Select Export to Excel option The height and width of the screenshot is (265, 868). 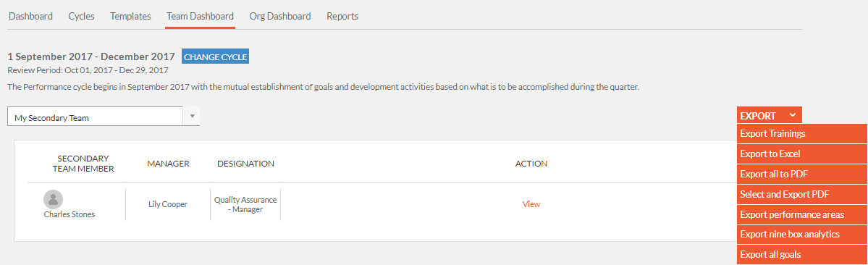[x=802, y=153]
